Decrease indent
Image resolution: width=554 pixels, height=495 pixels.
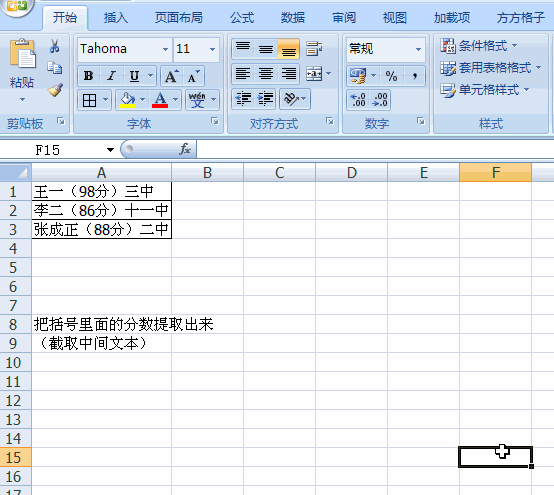(243, 99)
